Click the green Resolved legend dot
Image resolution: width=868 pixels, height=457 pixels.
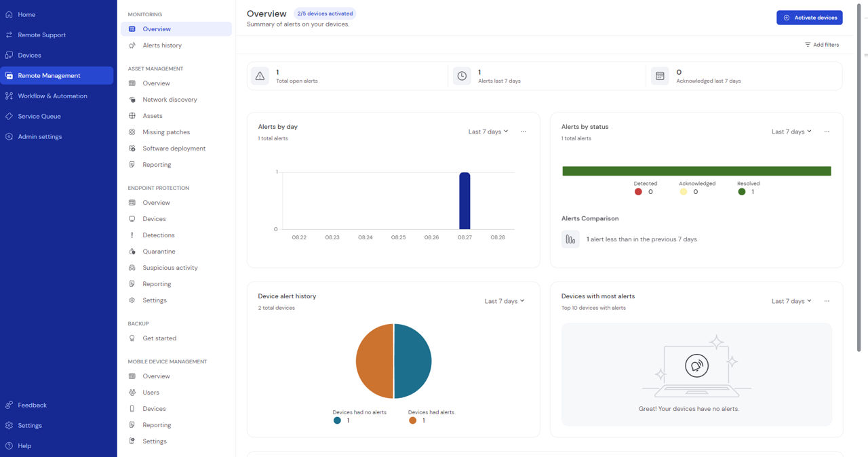tap(742, 192)
